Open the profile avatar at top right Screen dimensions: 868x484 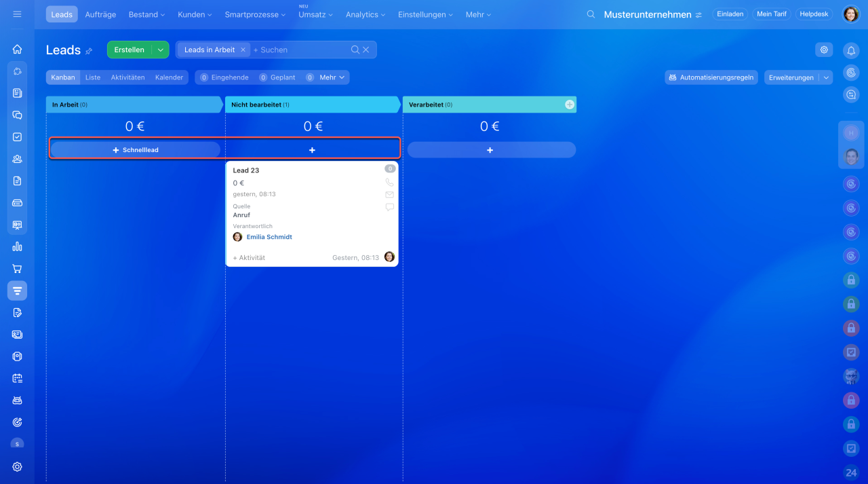tap(851, 14)
